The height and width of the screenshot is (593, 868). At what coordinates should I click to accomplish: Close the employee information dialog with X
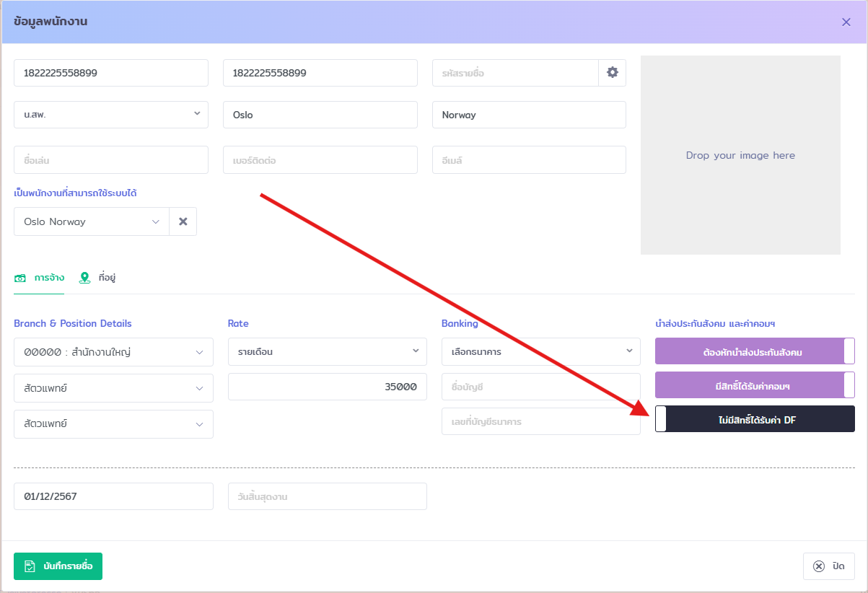(846, 22)
